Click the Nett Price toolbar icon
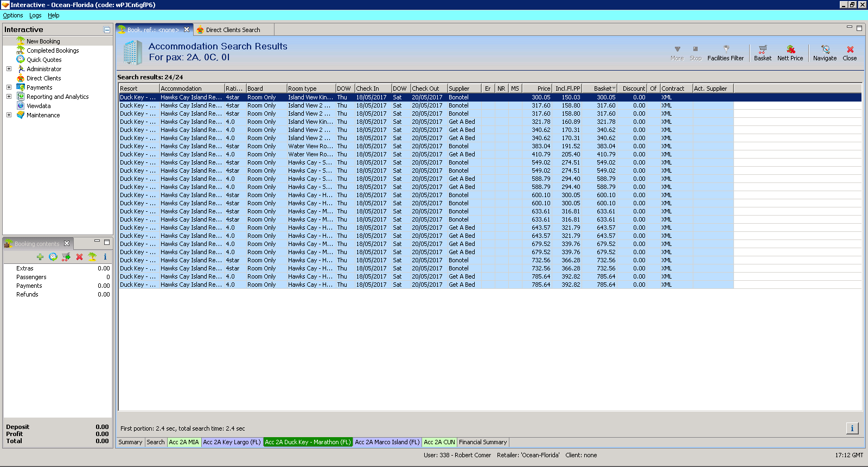This screenshot has width=868, height=467. 790,52
